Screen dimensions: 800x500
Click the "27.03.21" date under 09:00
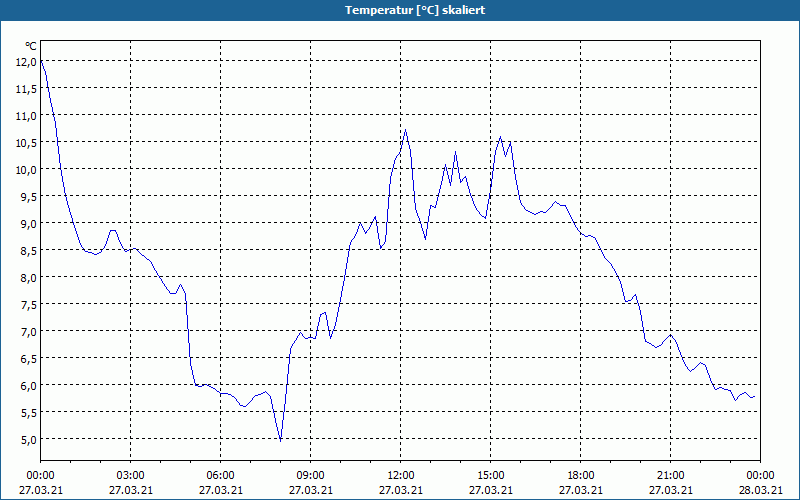pyautogui.click(x=311, y=490)
